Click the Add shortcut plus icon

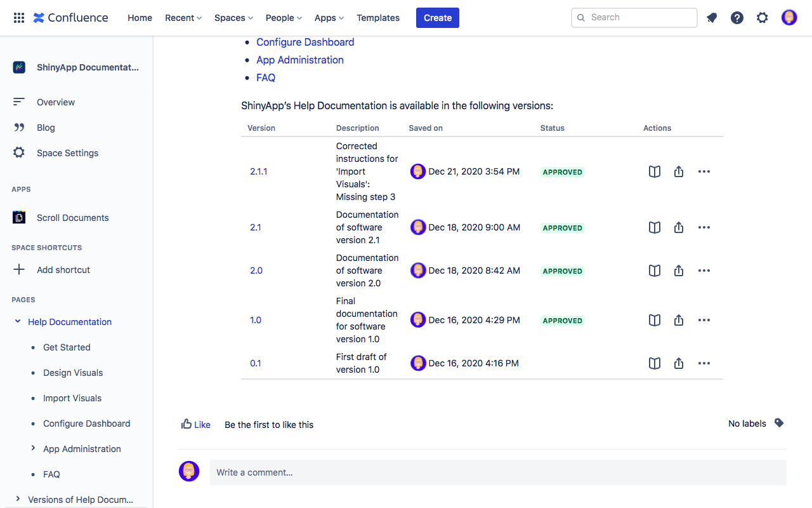click(18, 269)
